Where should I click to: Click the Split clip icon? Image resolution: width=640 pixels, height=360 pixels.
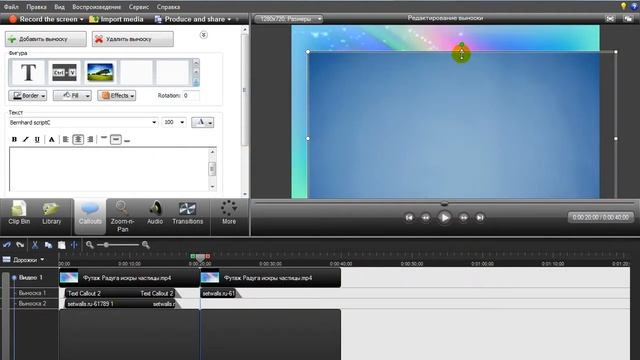click(74, 245)
